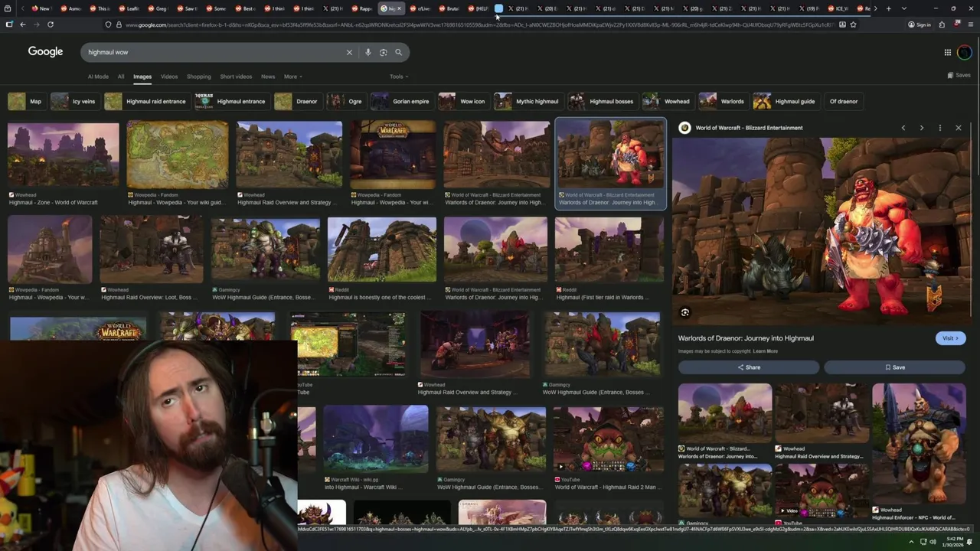Screen dimensions: 980x551
Task: Open the Google apps grid
Action: (x=947, y=52)
